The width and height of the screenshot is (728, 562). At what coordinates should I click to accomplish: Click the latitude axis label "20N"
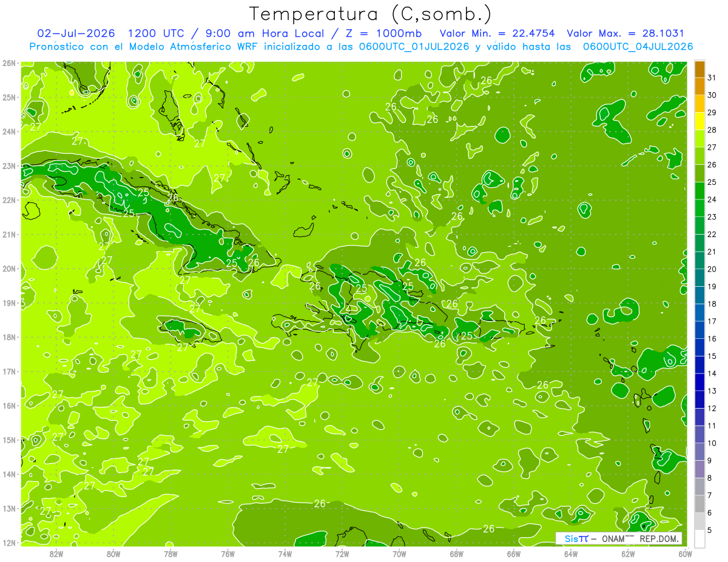pos(9,268)
